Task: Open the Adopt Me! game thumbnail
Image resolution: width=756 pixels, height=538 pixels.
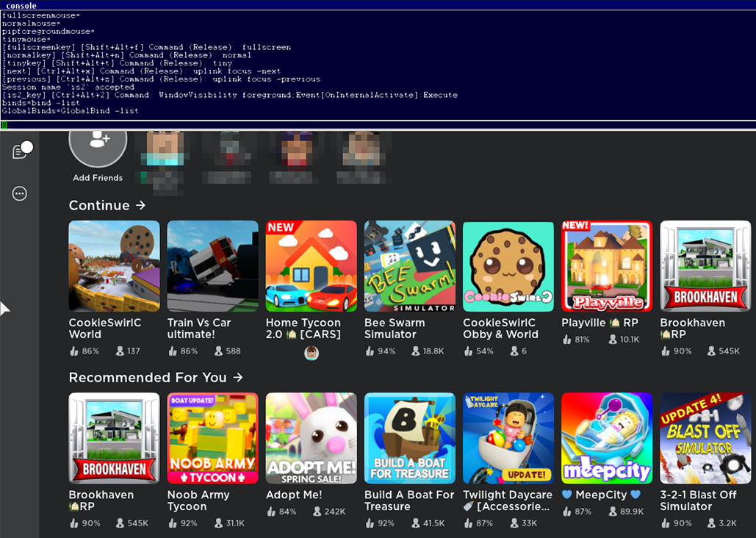Action: (311, 438)
